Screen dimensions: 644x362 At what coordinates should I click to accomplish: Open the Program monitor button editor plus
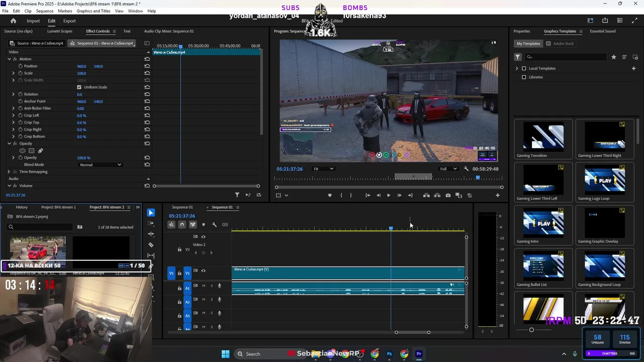498,195
